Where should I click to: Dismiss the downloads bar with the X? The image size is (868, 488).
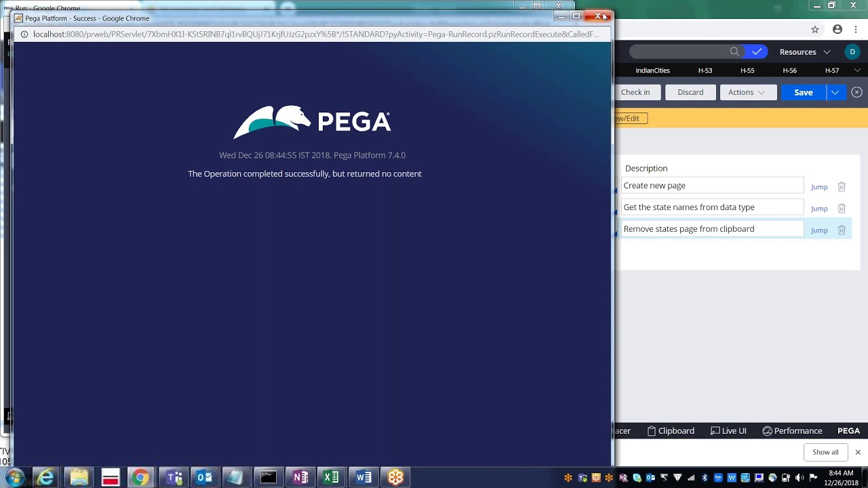coord(858,452)
